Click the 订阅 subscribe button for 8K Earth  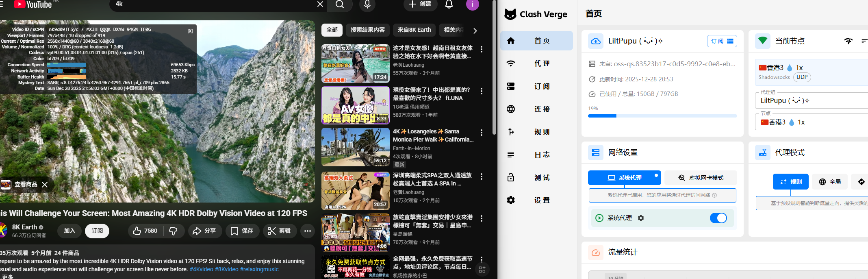coord(97,231)
